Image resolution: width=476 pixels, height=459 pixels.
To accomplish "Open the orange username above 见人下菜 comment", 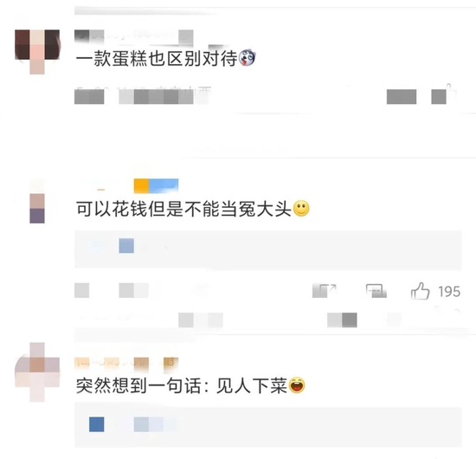I will point(126,363).
